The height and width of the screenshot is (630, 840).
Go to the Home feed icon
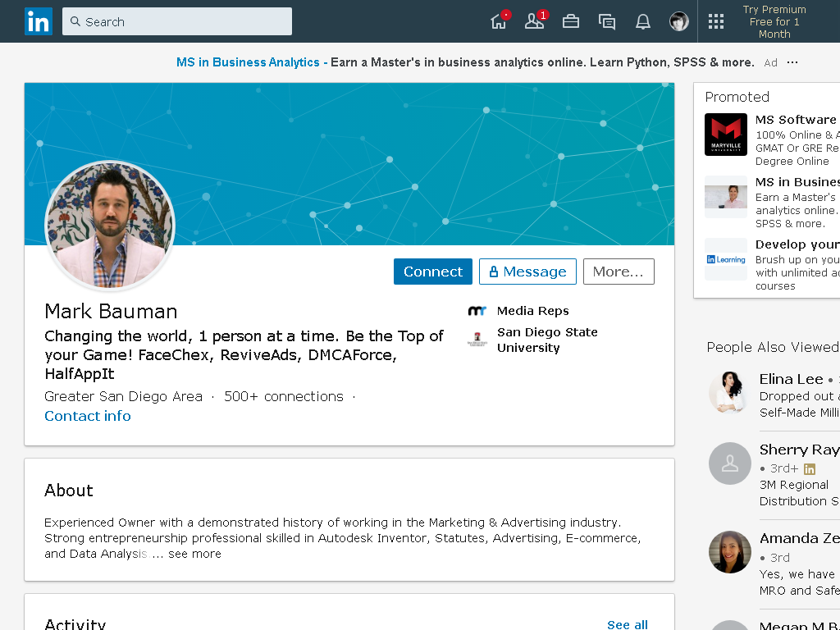tap(500, 21)
